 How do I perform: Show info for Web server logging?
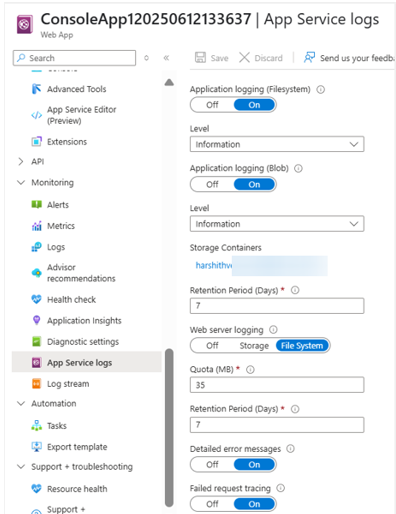pyautogui.click(x=273, y=330)
